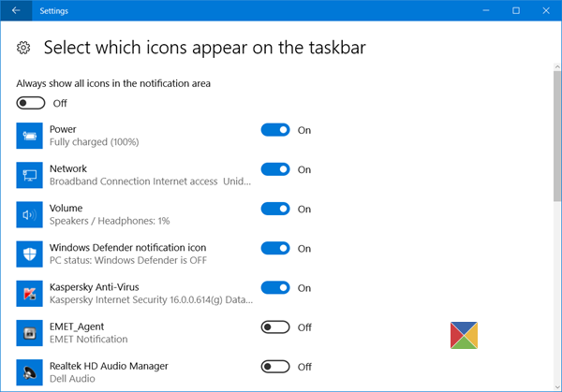Switch off the Volume toggle
The image size is (562, 392).
[x=275, y=209]
